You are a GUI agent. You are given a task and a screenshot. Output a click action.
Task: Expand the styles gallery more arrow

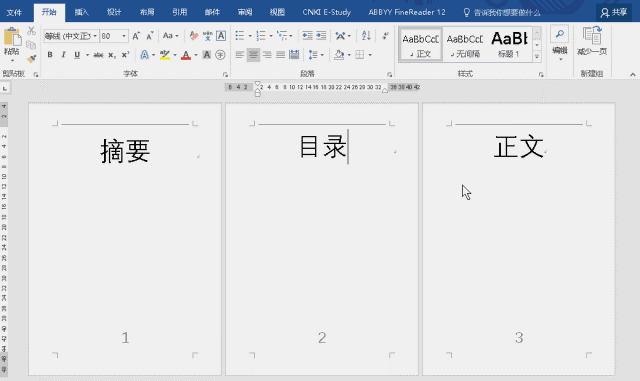tap(537, 57)
